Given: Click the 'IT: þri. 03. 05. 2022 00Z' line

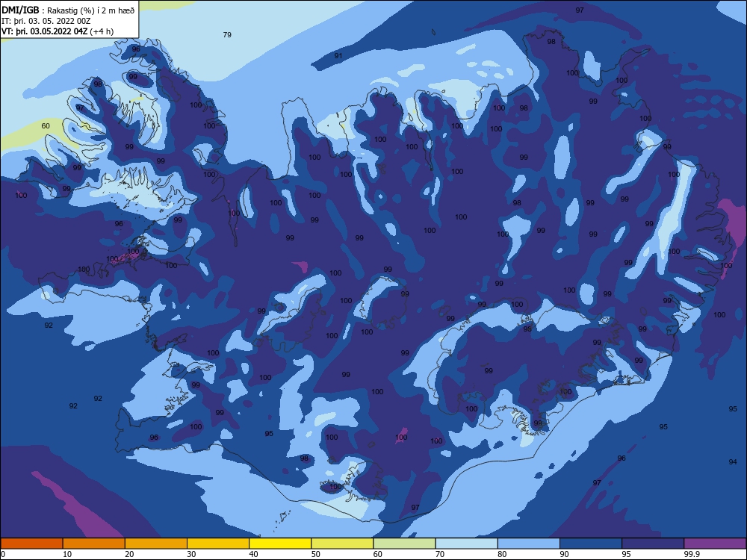Looking at the screenshot, I should [46, 21].
